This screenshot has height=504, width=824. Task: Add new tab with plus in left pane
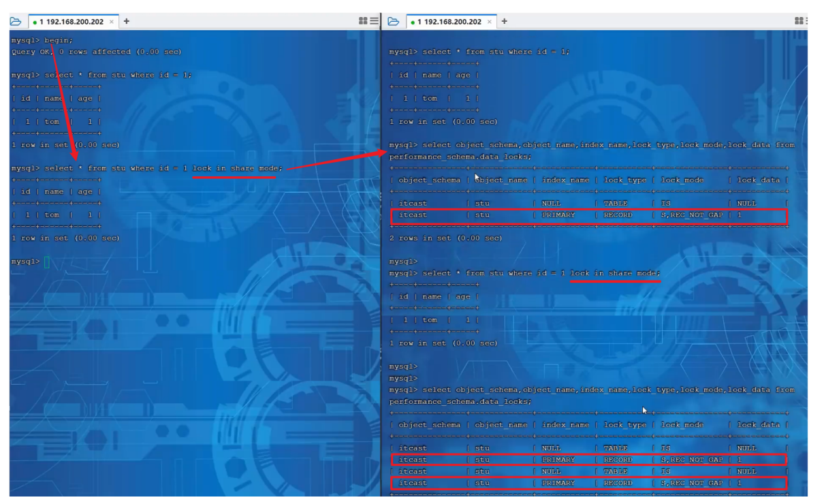(127, 21)
